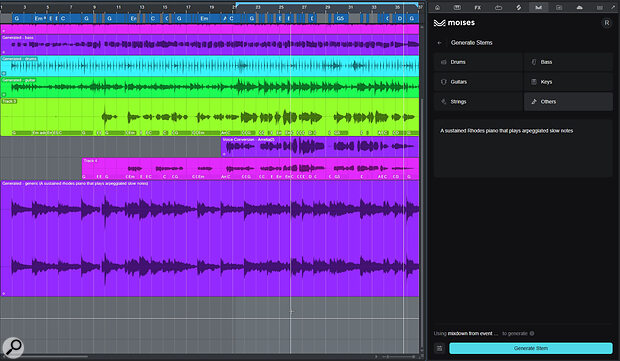
Task: Select the Generated - guitar audio event
Action: [210, 87]
